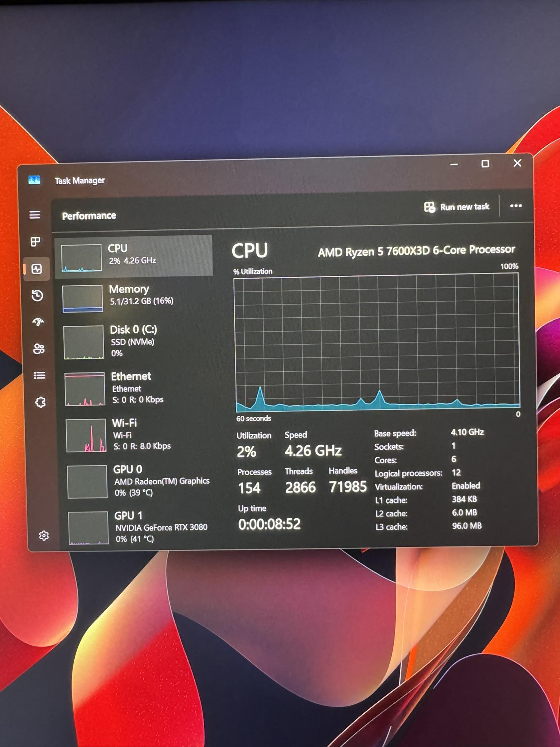Close the Task Manager window
This screenshot has width=560, height=747.
coord(517,163)
